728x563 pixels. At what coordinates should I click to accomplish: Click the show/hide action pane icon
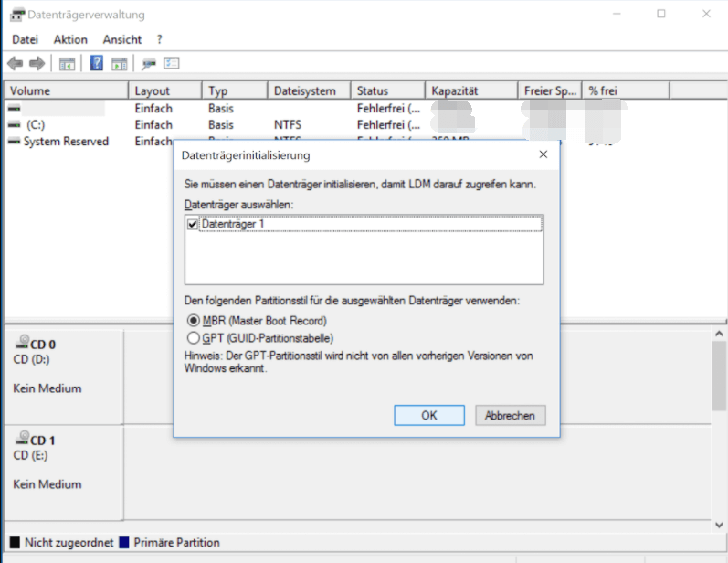tap(119, 63)
